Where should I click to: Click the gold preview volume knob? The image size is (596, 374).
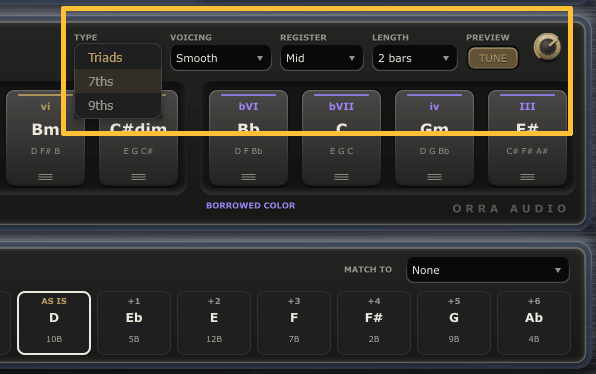(547, 47)
